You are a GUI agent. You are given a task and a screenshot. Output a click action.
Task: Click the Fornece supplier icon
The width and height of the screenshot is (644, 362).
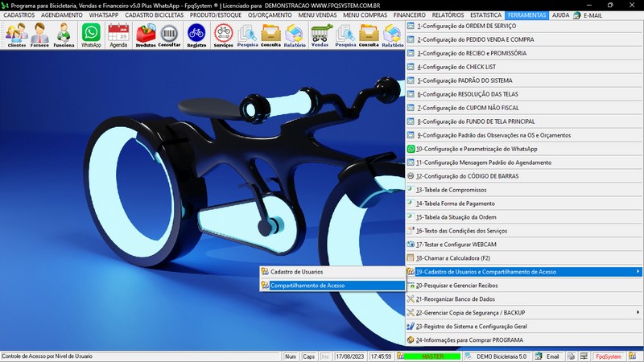39,35
